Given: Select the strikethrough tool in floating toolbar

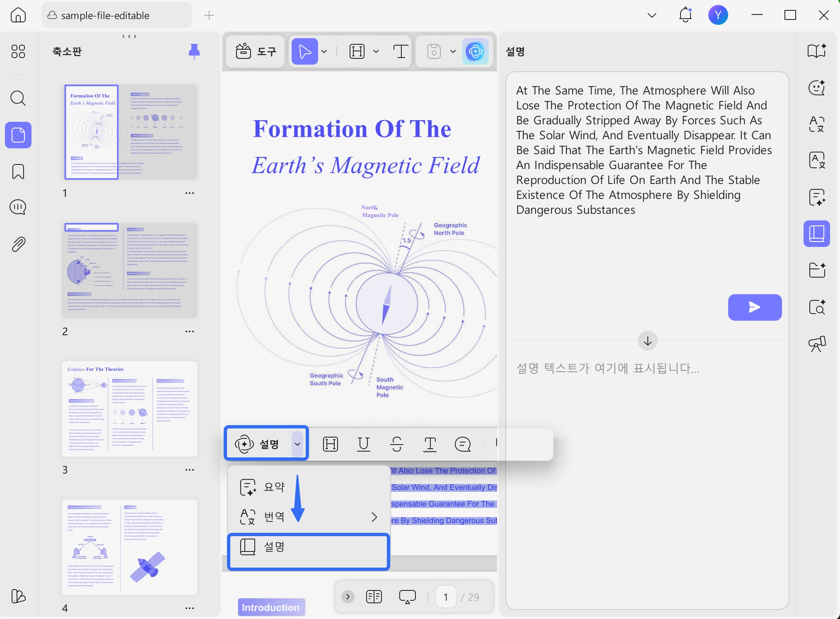Looking at the screenshot, I should point(396,444).
